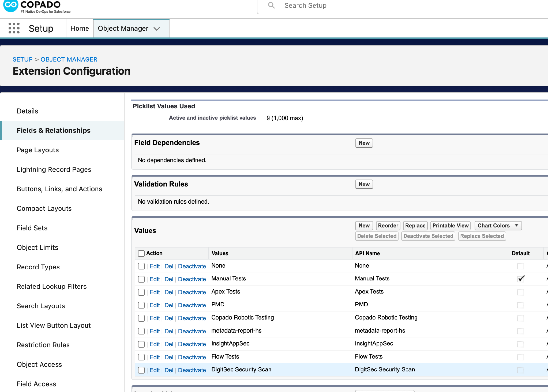Check the Copado Robotic Testing checkbox

141,318
